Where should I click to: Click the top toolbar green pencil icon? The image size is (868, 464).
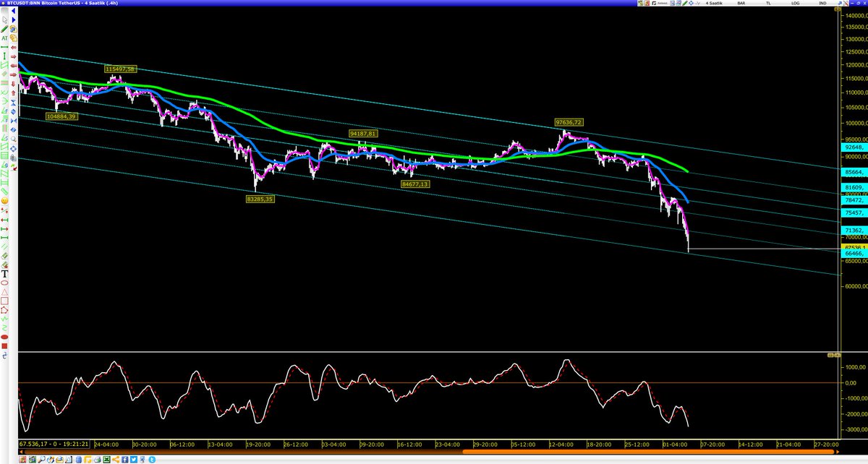(685, 4)
